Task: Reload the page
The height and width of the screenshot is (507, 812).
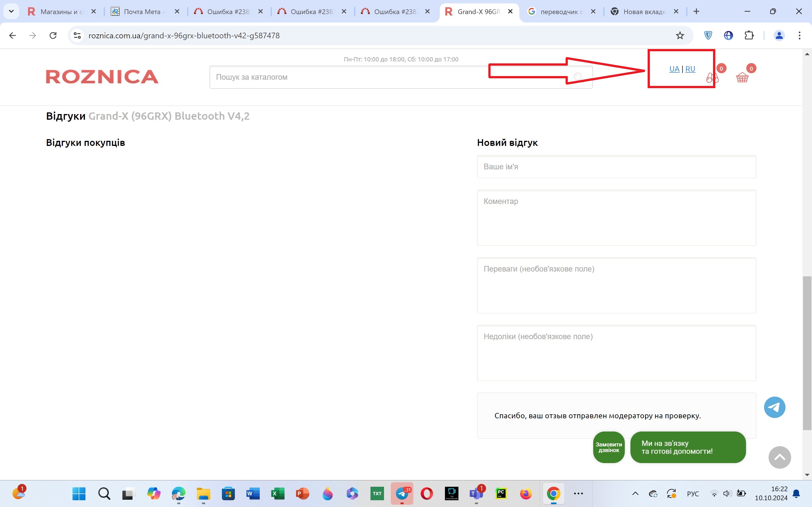Action: tap(53, 35)
